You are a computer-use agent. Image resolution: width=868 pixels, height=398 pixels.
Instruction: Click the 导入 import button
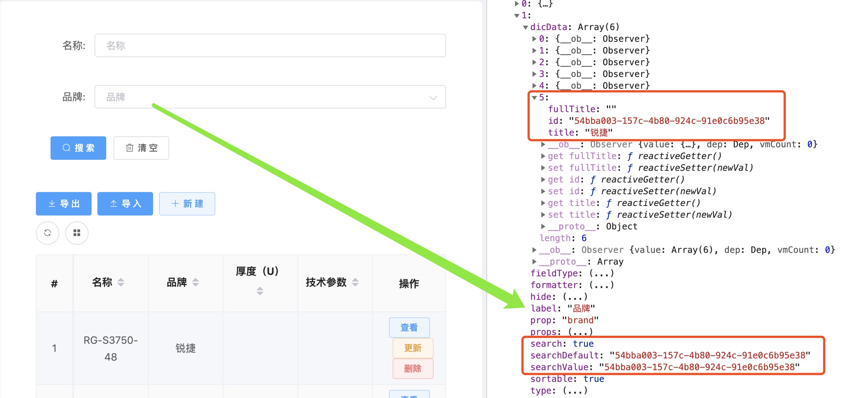tap(125, 204)
